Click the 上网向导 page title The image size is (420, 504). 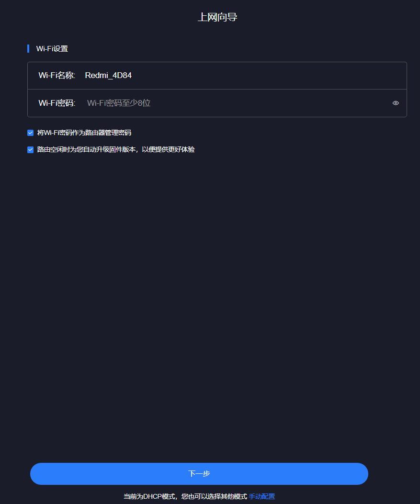pyautogui.click(x=217, y=17)
